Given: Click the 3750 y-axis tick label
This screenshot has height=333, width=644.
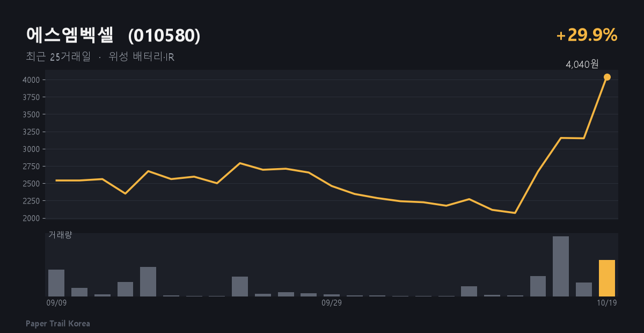Looking at the screenshot, I should [32, 97].
